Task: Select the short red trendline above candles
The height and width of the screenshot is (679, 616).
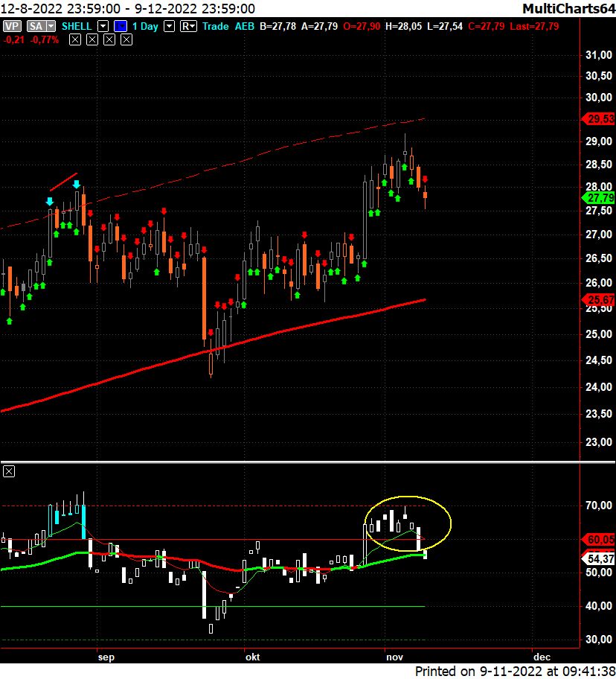Action: [x=64, y=182]
